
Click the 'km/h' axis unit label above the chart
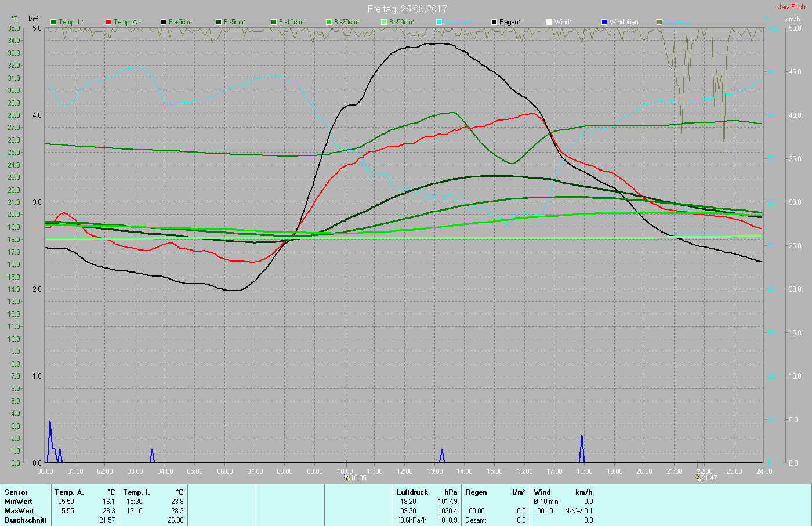[793, 19]
